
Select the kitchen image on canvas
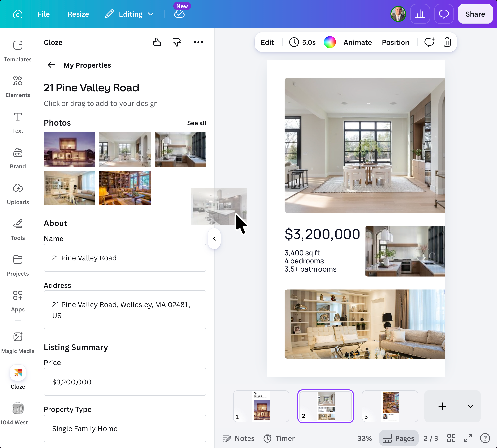405,251
